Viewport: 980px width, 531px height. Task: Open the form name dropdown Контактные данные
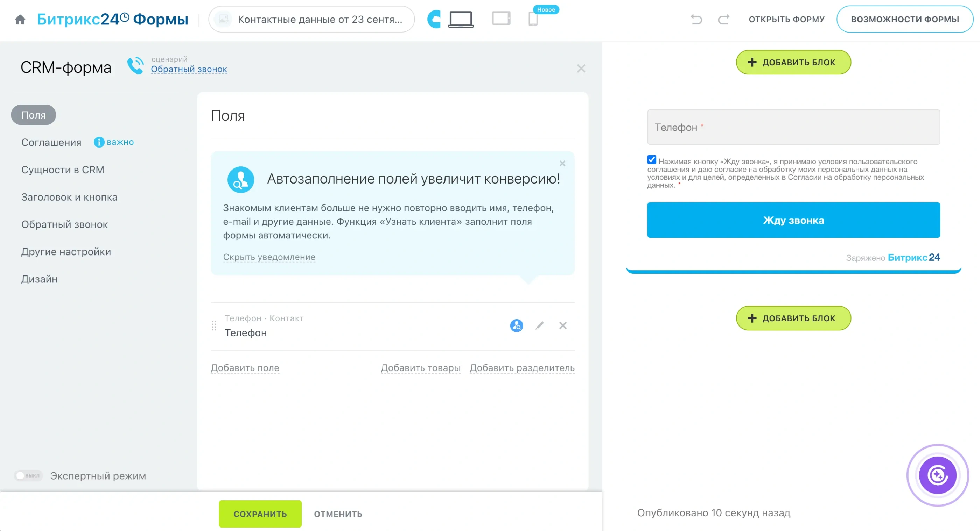coord(311,19)
